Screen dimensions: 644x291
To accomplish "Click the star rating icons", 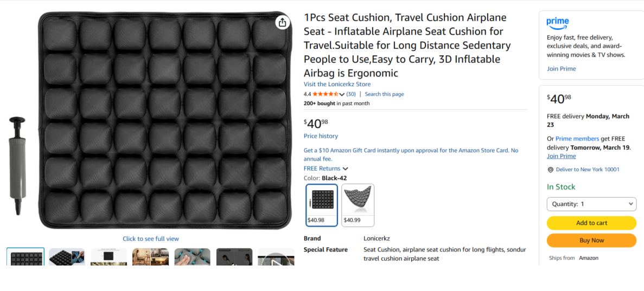I will (325, 94).
